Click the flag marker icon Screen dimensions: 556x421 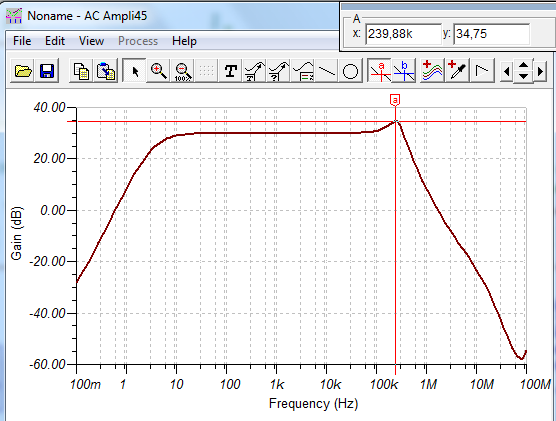click(481, 71)
